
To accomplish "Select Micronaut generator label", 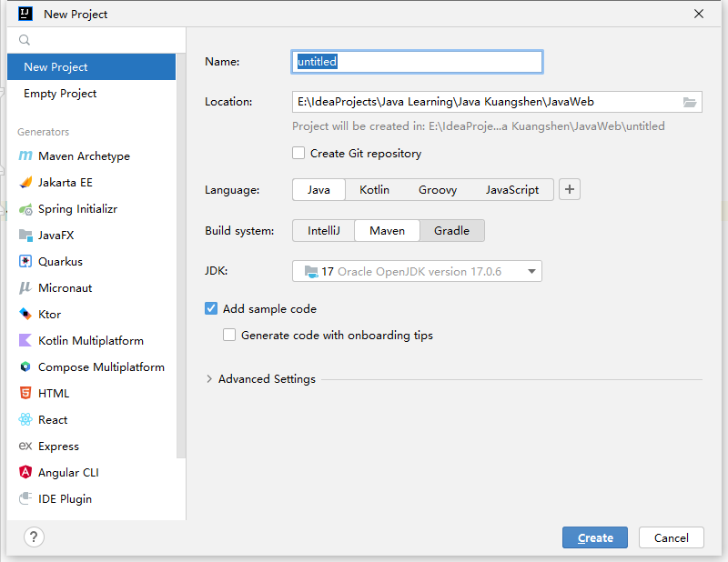I will (x=65, y=287).
